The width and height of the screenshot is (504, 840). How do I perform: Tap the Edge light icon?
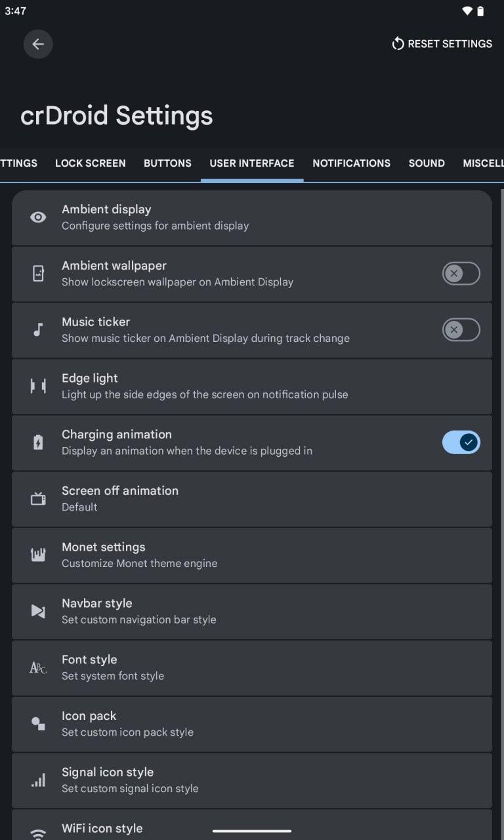coord(38,386)
